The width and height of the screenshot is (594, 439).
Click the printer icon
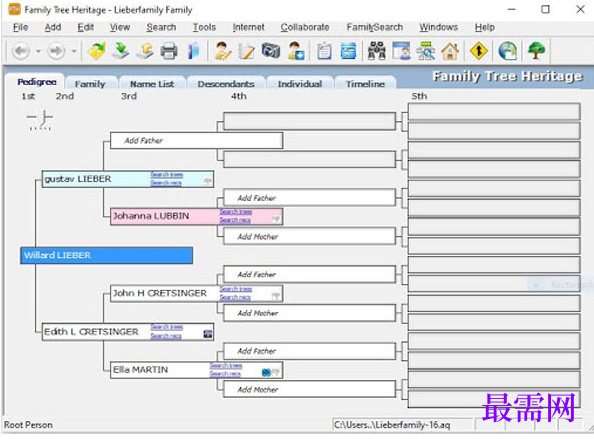169,51
